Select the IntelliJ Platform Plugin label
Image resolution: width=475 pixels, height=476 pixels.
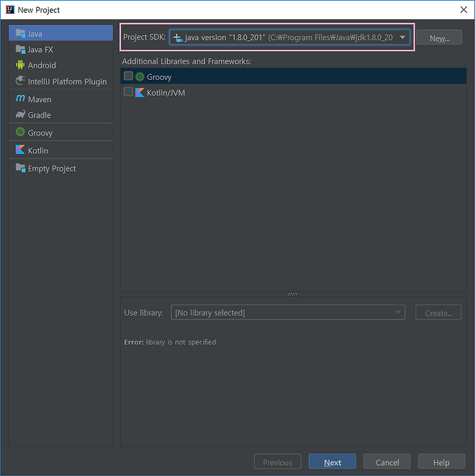pos(67,82)
